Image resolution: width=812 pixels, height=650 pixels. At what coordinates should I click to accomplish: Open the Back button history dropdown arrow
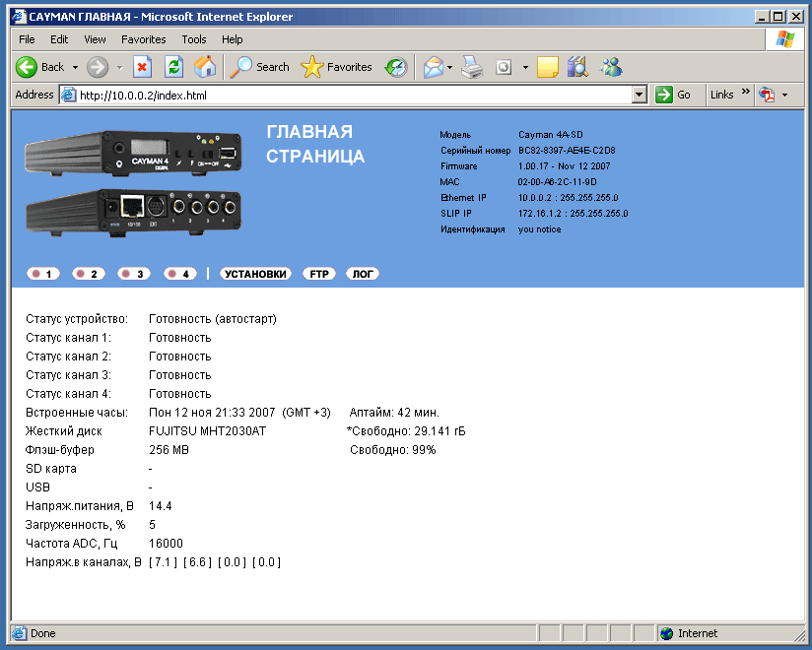(75, 67)
